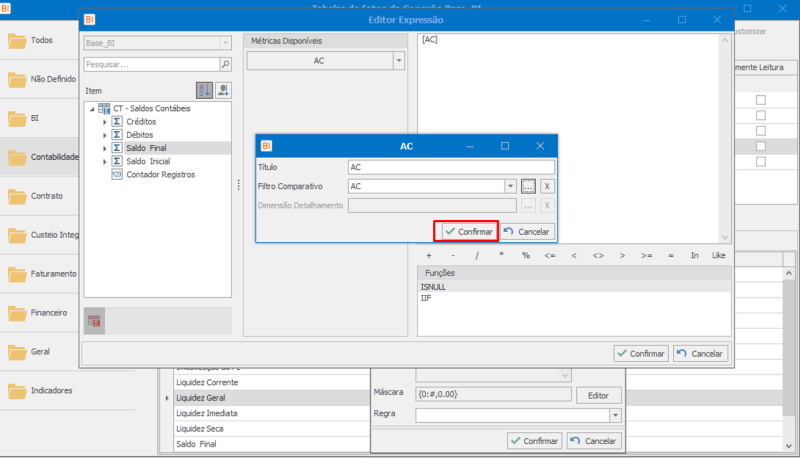The height and width of the screenshot is (458, 800).
Task: Select the Contabilidade folder
Action: click(39, 157)
